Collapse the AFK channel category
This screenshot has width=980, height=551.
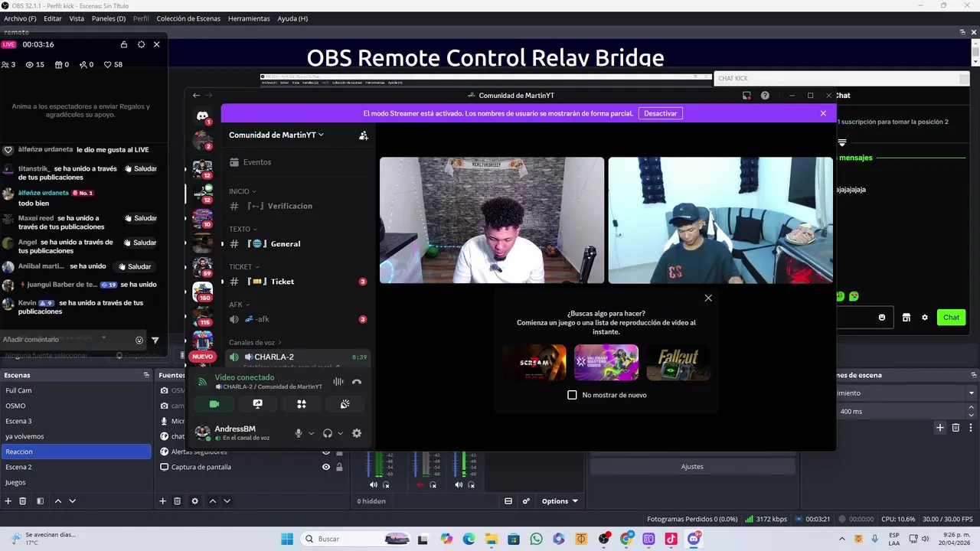pos(239,305)
